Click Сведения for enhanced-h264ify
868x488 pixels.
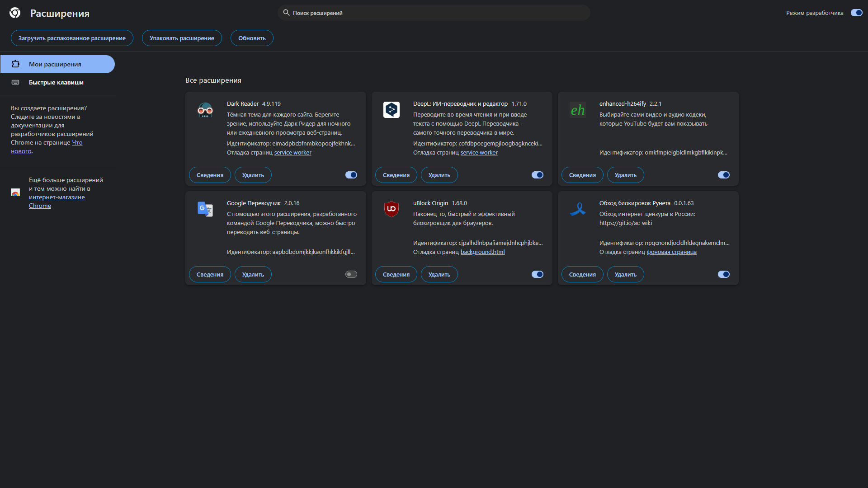click(x=582, y=175)
